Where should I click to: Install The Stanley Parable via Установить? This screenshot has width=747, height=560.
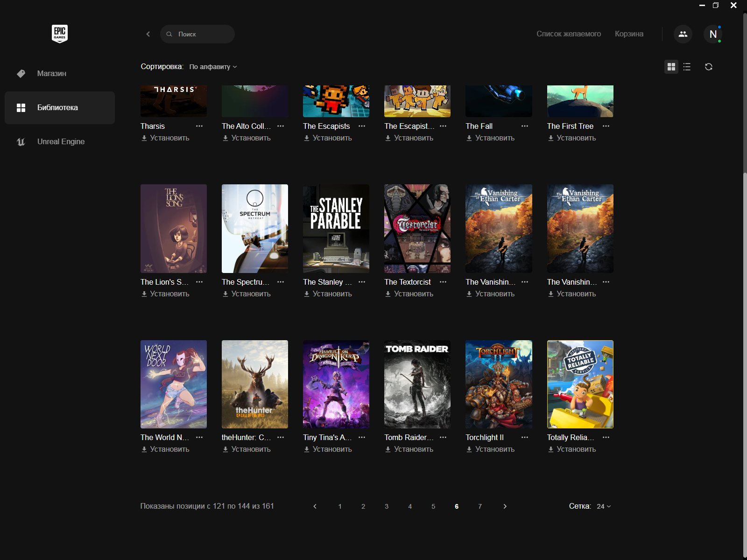[328, 294]
